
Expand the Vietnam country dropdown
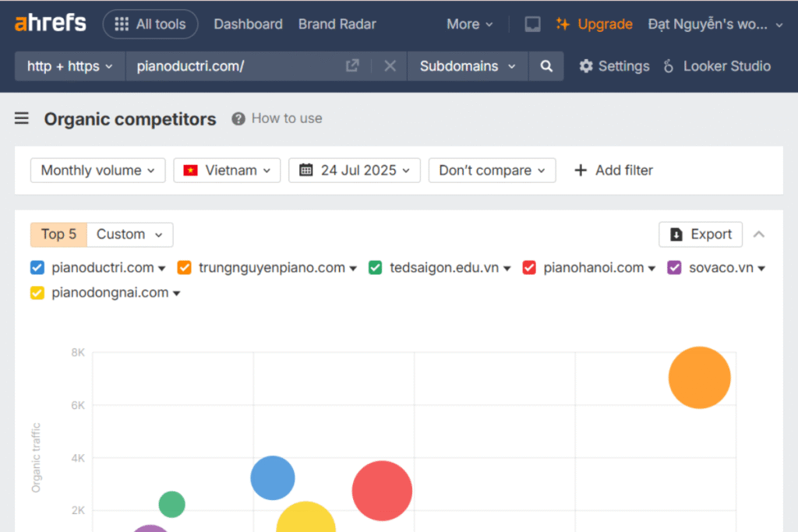[227, 171]
